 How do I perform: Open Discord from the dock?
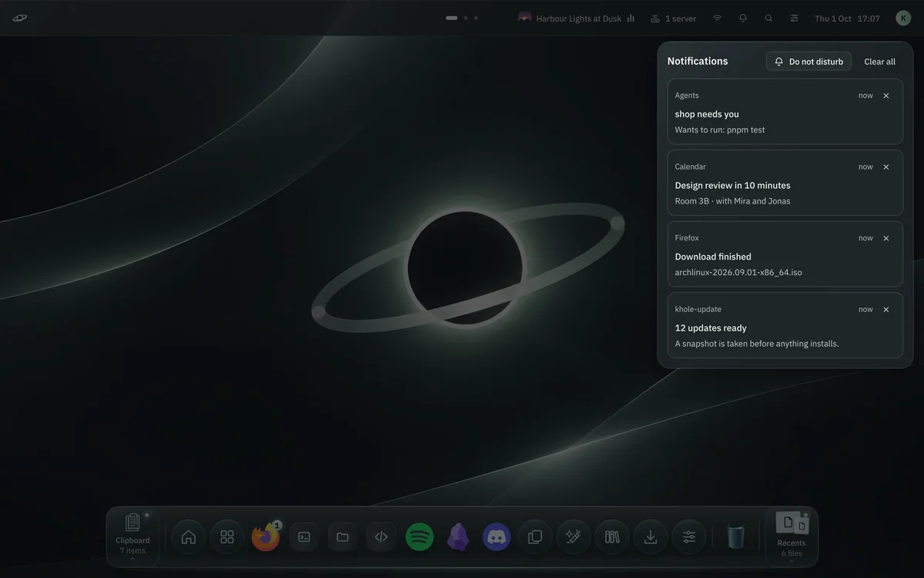click(497, 537)
